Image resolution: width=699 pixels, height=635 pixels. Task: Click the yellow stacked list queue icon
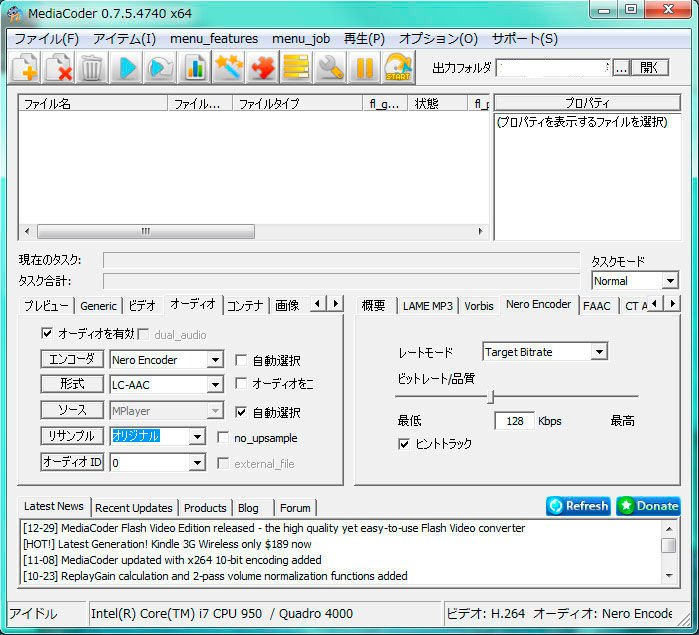coord(296,67)
